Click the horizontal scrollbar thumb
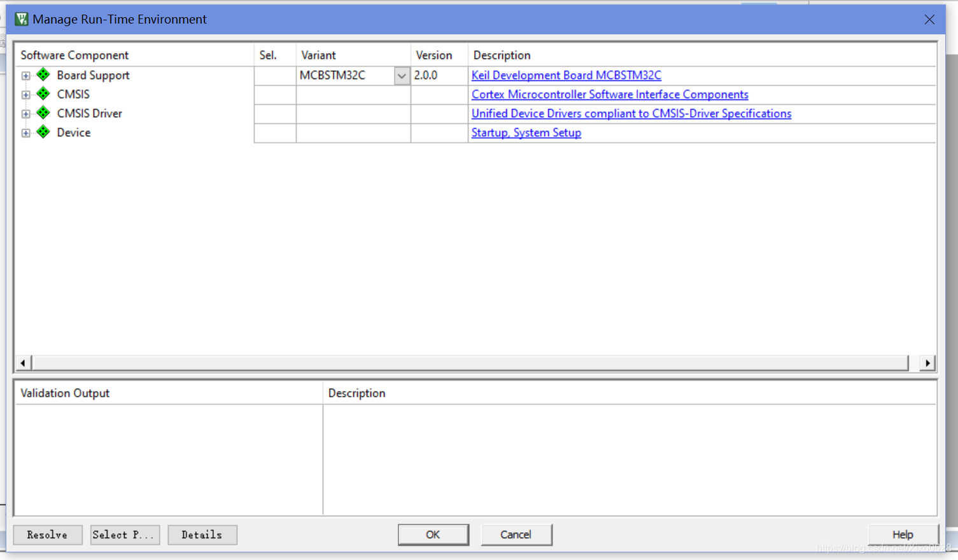The width and height of the screenshot is (958, 560). [x=470, y=363]
